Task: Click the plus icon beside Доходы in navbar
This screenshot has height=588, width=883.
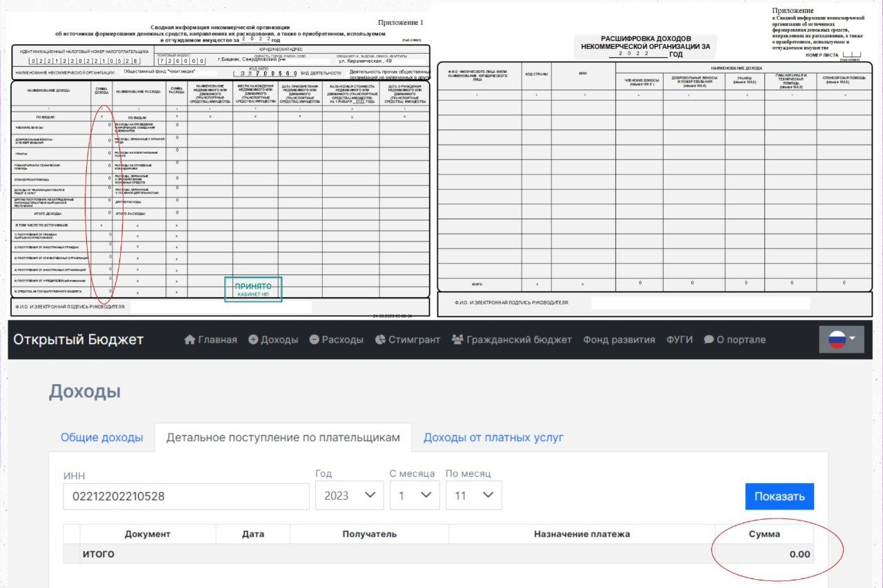Action: click(x=253, y=340)
